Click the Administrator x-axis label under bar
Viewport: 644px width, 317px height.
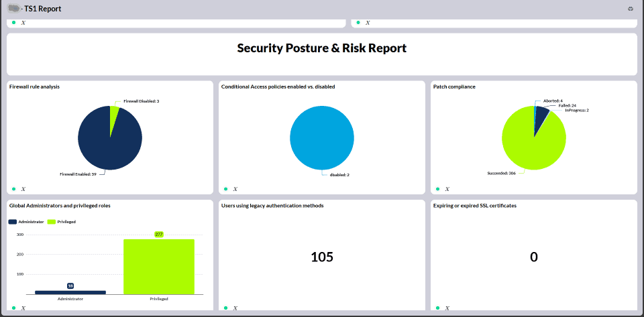click(x=70, y=299)
